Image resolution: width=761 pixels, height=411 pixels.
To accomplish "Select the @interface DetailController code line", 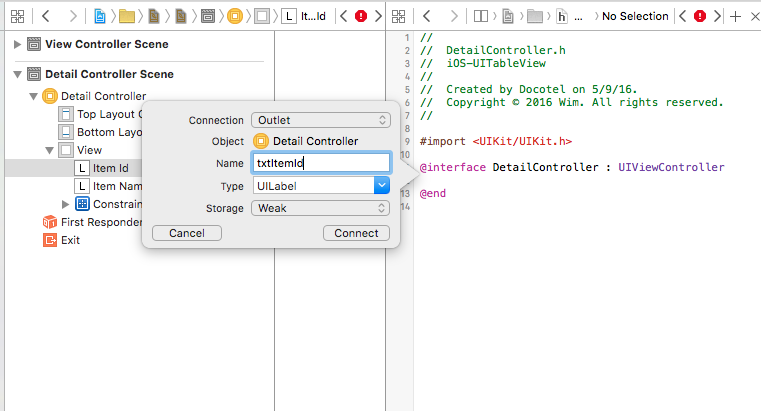I will 572,167.
